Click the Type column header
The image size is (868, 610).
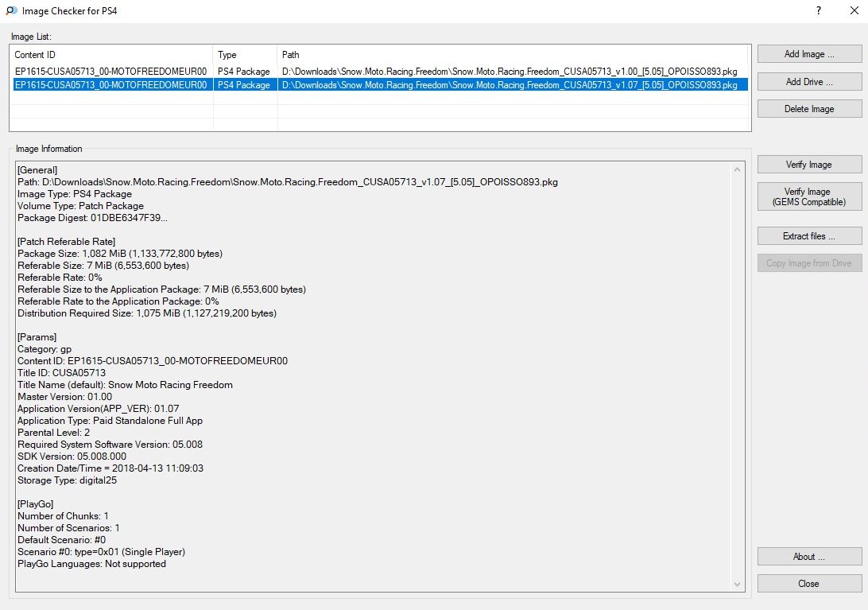pyautogui.click(x=245, y=55)
